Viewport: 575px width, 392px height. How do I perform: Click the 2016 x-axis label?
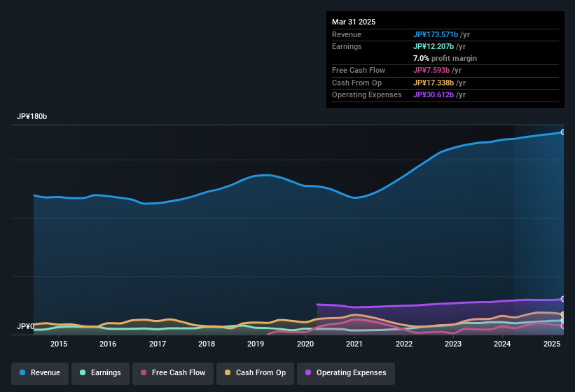pos(108,344)
